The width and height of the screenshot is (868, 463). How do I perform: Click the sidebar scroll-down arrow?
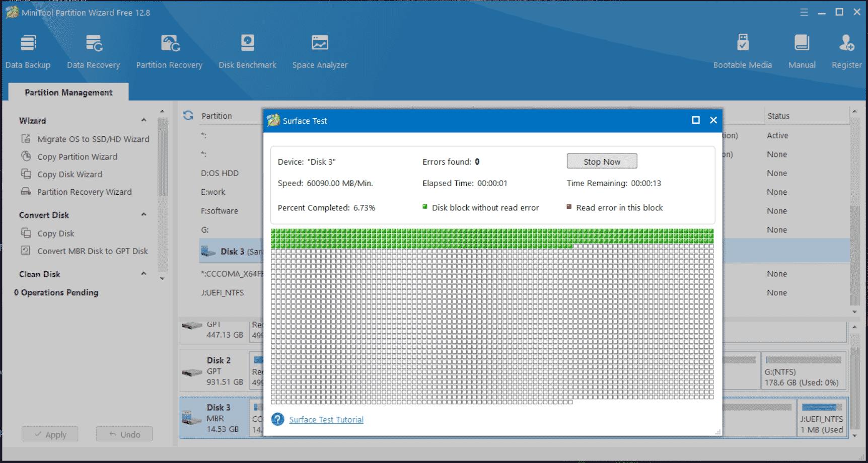pyautogui.click(x=162, y=278)
